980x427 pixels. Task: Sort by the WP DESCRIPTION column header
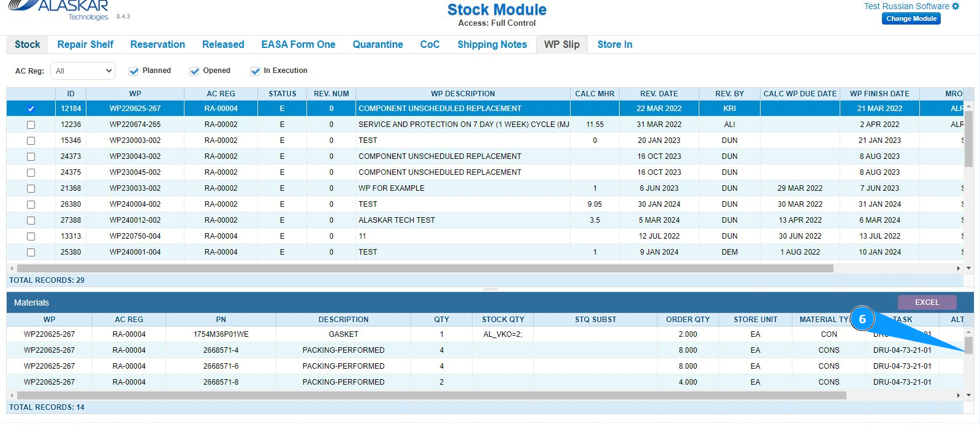(x=463, y=94)
